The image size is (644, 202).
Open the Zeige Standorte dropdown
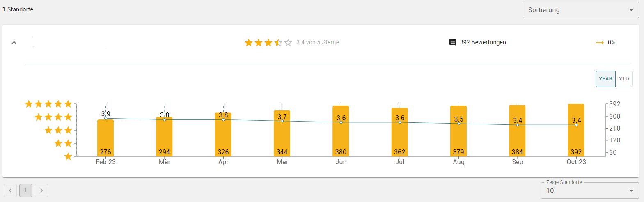point(589,191)
